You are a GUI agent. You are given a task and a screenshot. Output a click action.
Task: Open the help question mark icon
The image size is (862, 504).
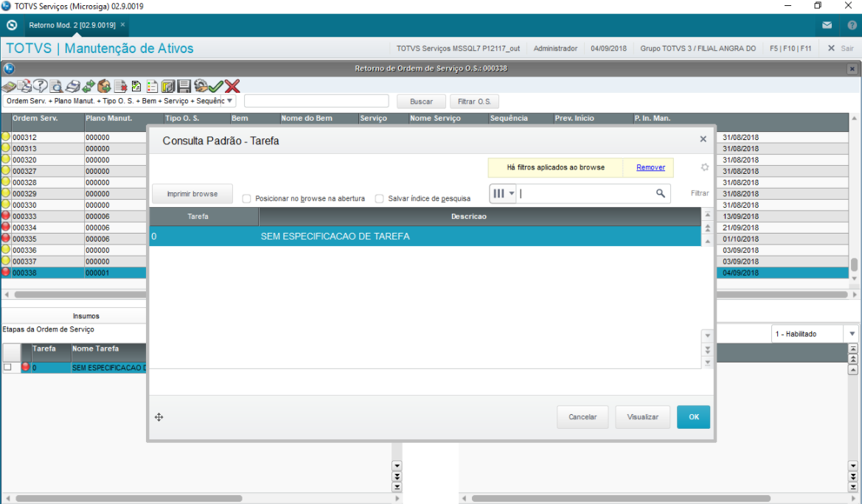[x=40, y=85]
